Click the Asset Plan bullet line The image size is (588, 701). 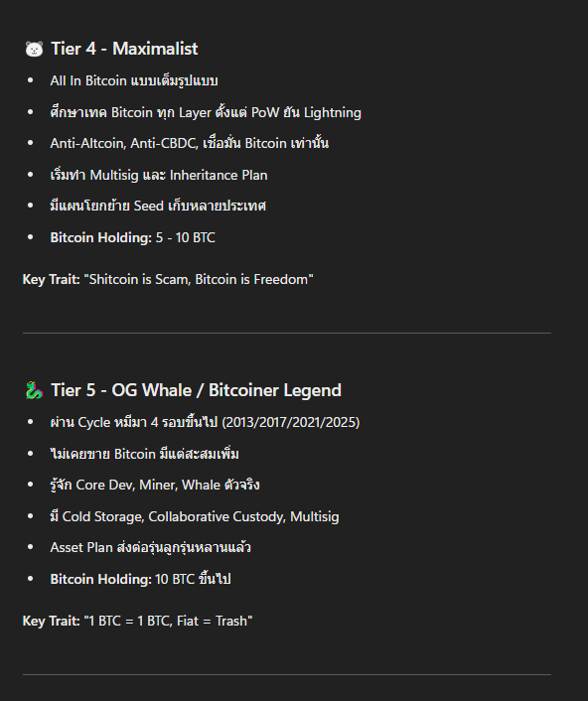150,548
